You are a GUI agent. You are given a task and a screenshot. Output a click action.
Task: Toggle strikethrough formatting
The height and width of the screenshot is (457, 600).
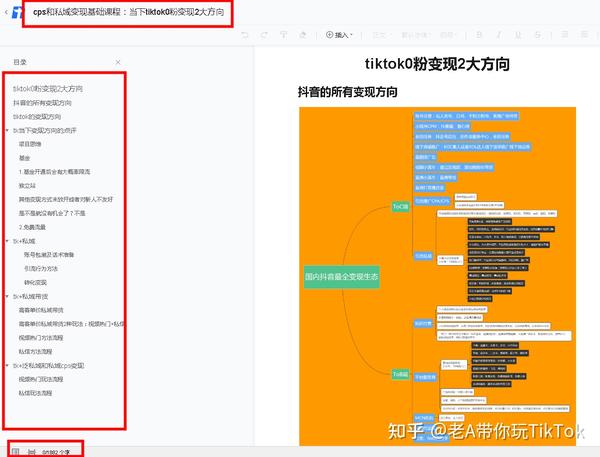538,35
